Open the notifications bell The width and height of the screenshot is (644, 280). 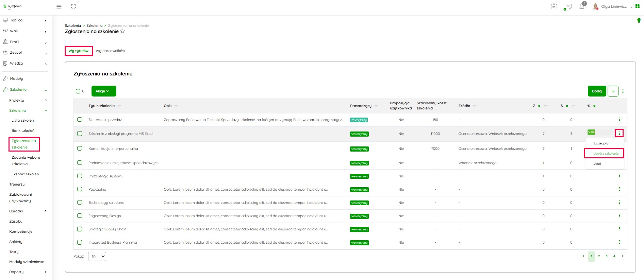click(582, 6)
